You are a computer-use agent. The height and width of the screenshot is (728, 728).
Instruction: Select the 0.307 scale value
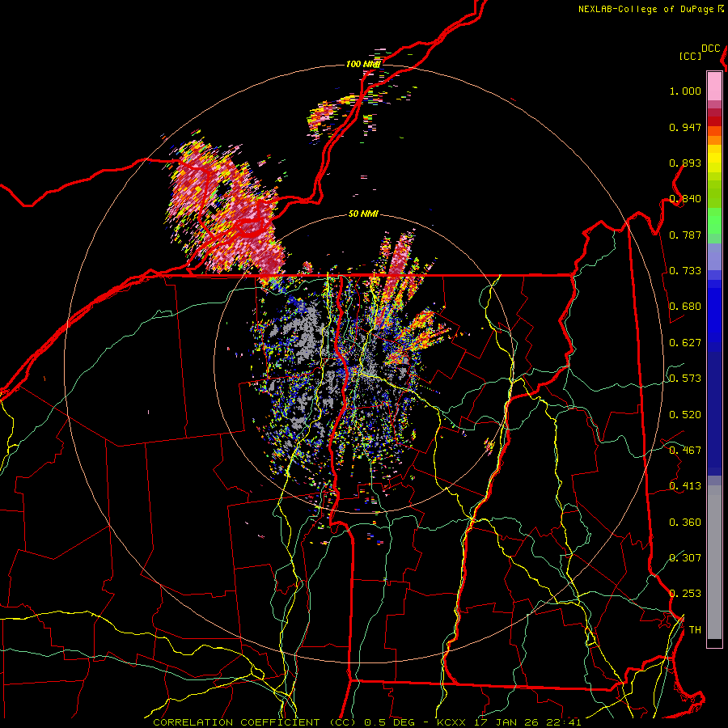click(685, 558)
